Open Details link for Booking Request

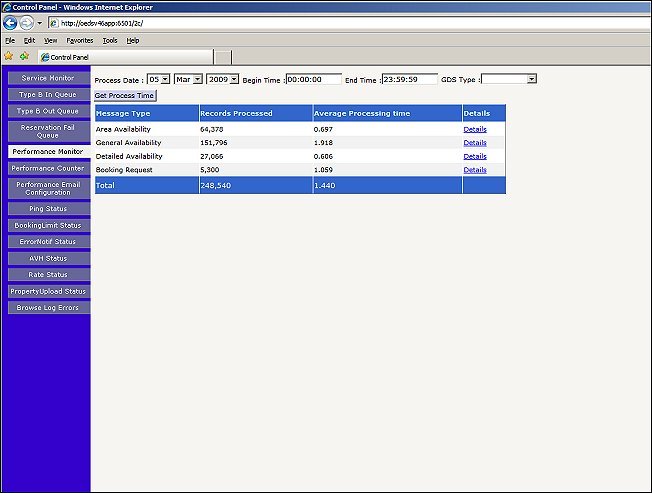pos(475,170)
